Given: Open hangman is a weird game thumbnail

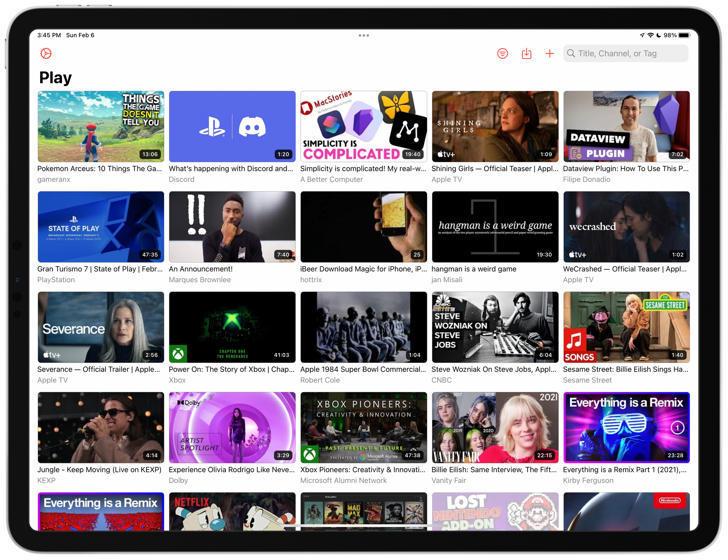Looking at the screenshot, I should tap(495, 227).
